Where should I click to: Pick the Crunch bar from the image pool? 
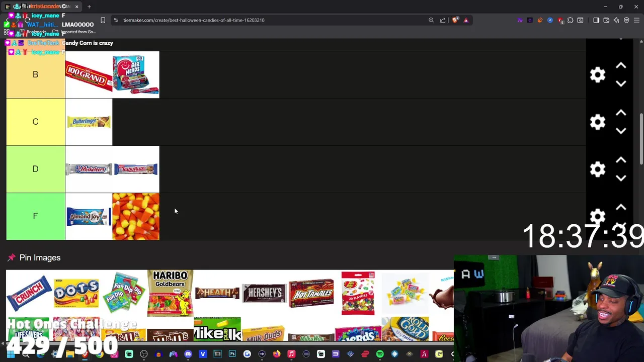29,293
